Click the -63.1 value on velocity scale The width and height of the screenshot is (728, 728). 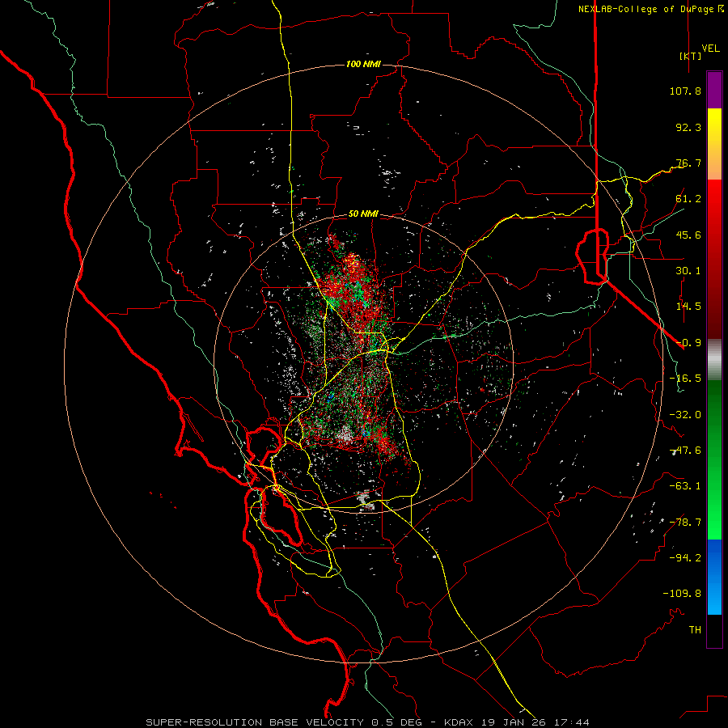pyautogui.click(x=685, y=486)
